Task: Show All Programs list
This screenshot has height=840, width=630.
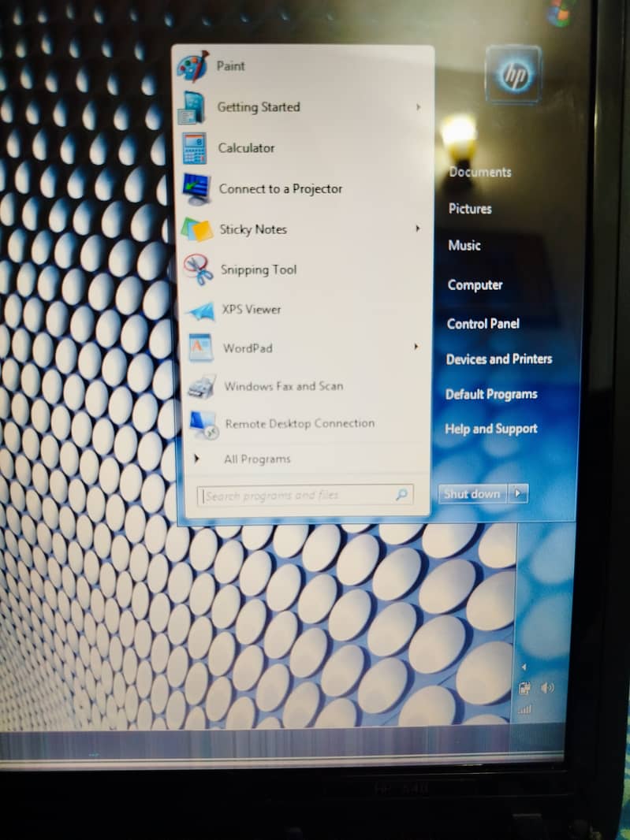Action: [256, 459]
